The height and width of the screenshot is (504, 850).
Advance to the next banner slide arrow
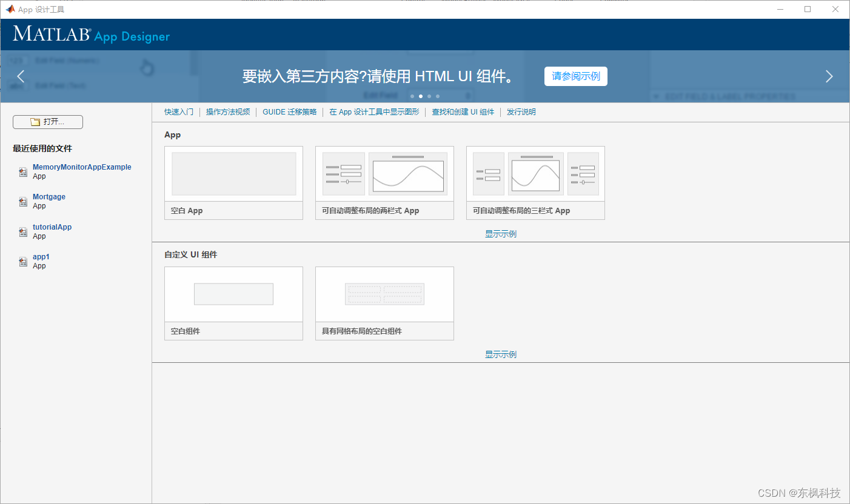coord(829,76)
